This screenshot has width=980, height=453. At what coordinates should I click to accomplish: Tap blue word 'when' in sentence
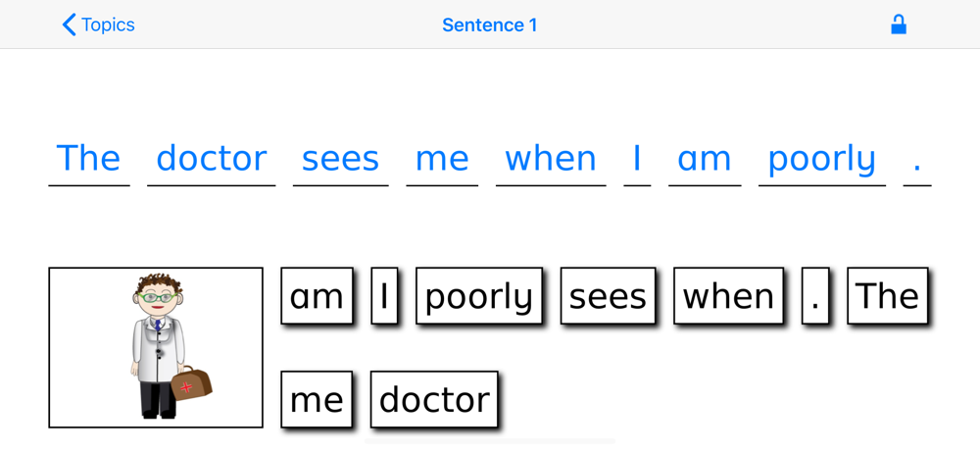(551, 159)
